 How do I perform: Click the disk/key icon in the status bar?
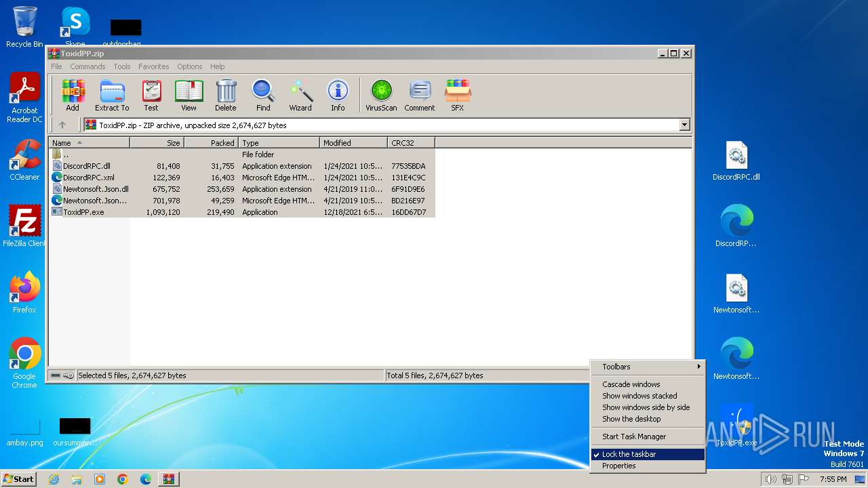click(x=62, y=375)
